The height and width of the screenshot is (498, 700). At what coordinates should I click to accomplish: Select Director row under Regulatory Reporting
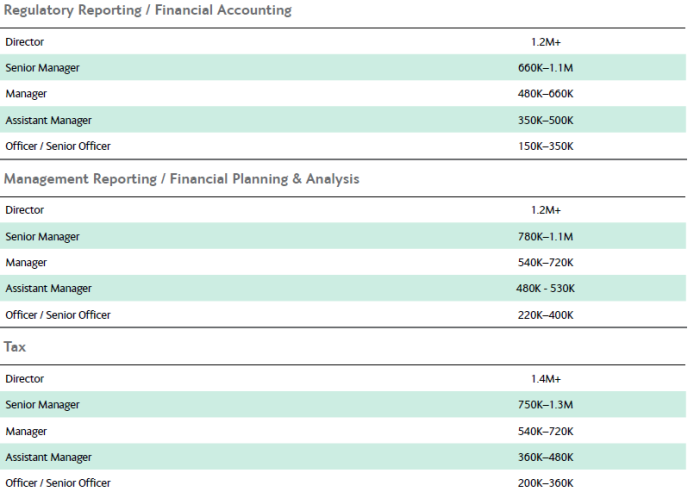(343, 42)
